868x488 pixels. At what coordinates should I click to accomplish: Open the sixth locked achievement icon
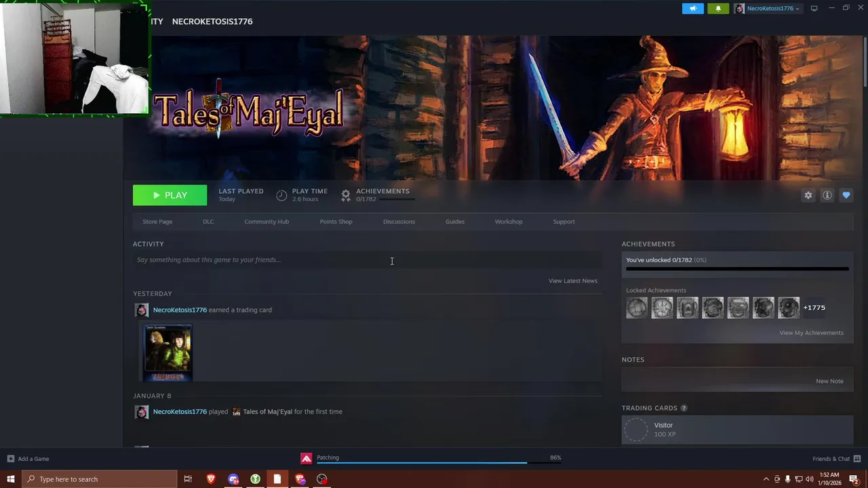764,308
